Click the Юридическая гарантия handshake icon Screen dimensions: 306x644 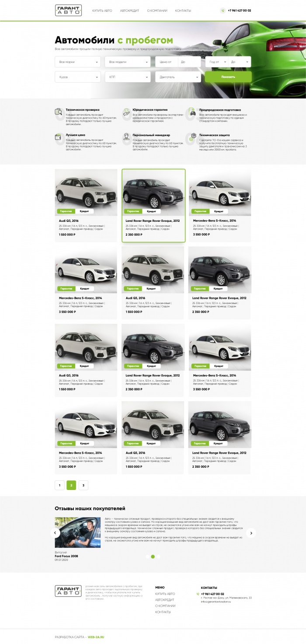pos(126,112)
